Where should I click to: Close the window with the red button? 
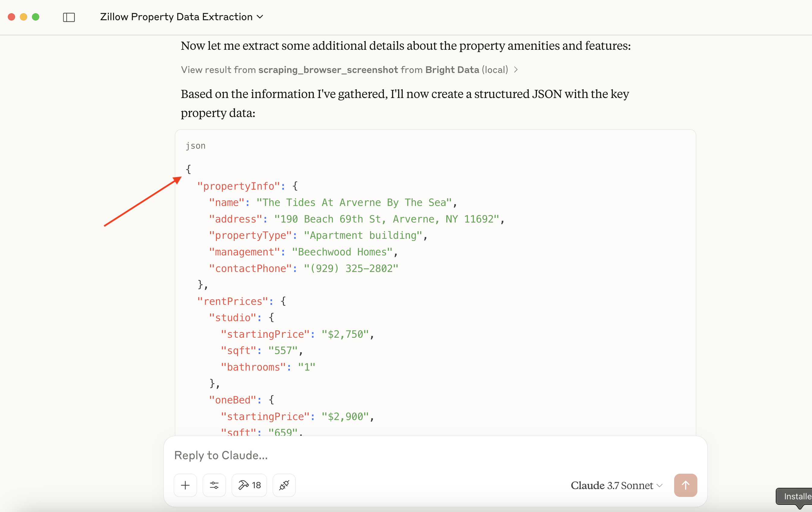pos(11,17)
